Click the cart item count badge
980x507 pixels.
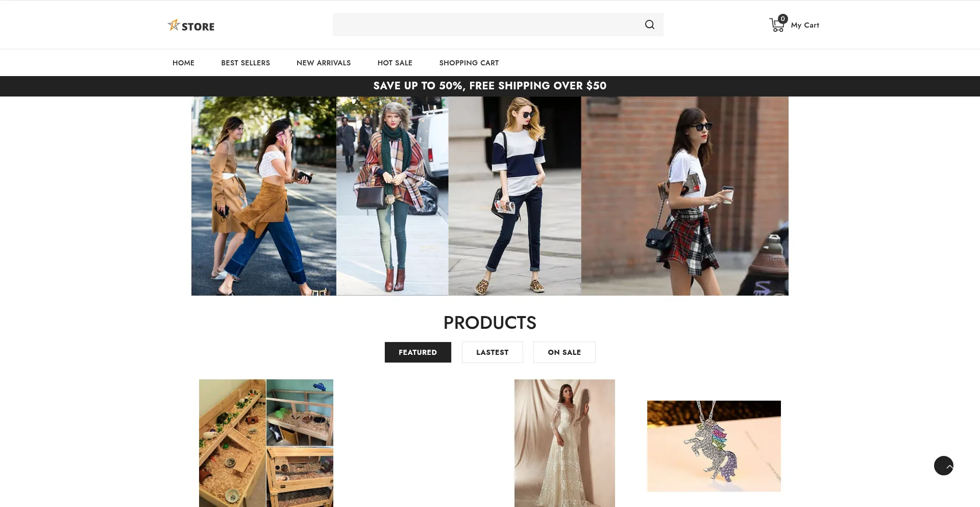tap(782, 19)
